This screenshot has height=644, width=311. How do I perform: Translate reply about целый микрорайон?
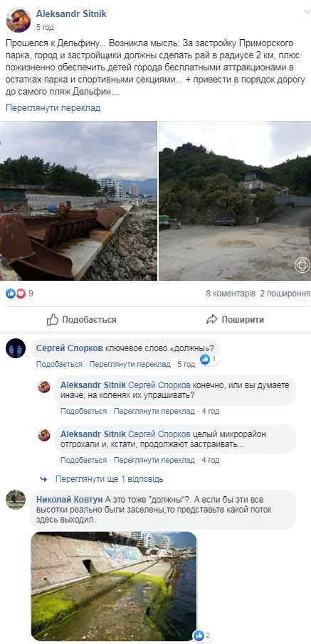click(154, 461)
